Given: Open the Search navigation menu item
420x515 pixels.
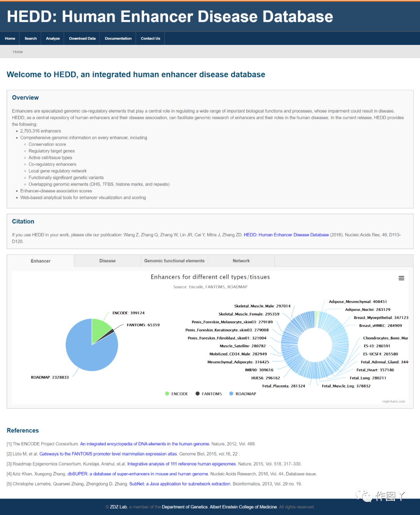Looking at the screenshot, I should pyautogui.click(x=31, y=39).
